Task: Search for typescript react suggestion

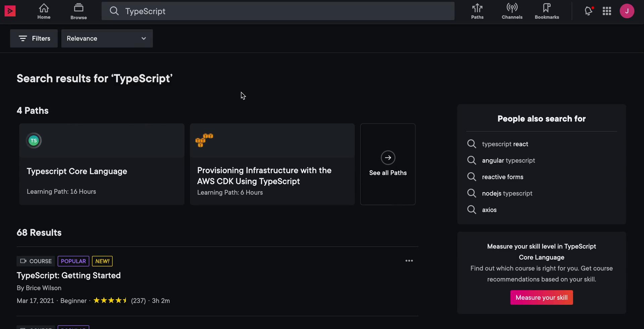Action: [505, 144]
